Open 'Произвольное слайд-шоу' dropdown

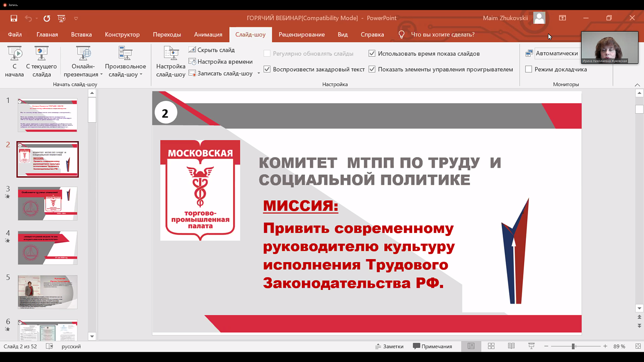tap(125, 62)
